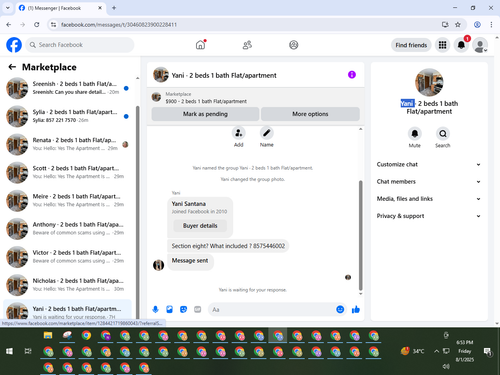The width and height of the screenshot is (500, 375).
Task: Click the 'Message sent' bubble
Action: tap(190, 261)
